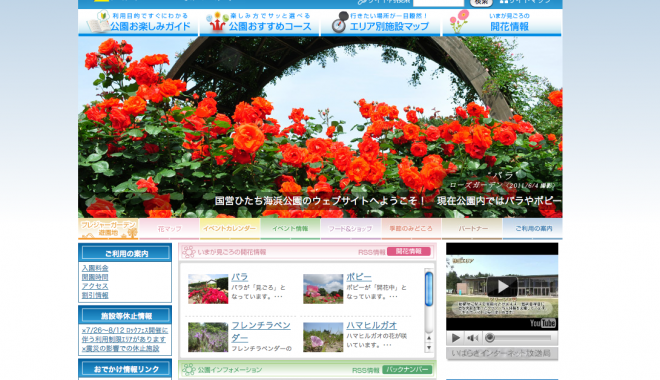Click RSS情報 in 公園インフォメーション section
Image resolution: width=660 pixels, height=380 pixels.
click(366, 370)
